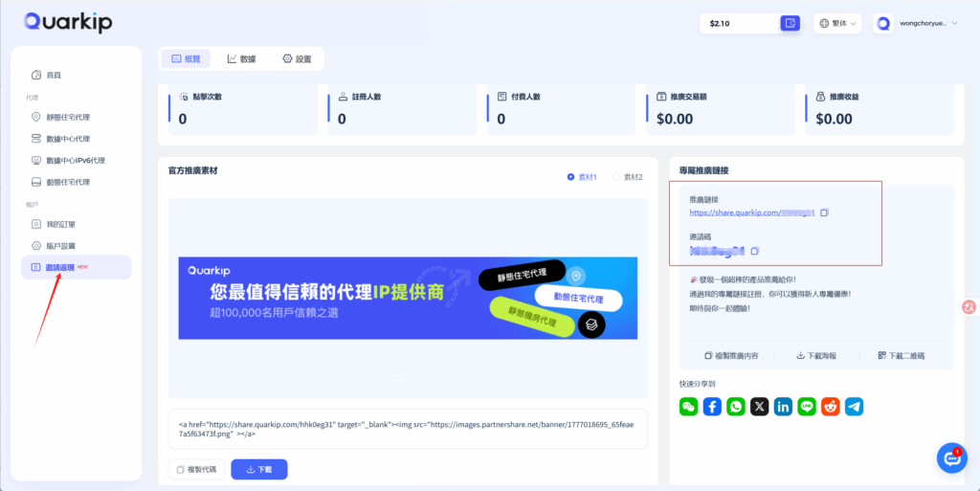
Task: Open the 繁体 language dropdown
Action: [837, 23]
